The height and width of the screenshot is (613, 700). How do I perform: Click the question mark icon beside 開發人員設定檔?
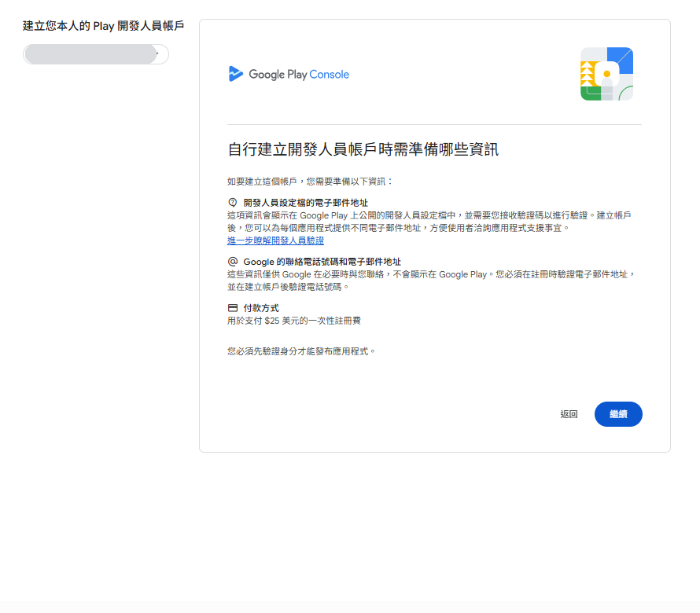click(233, 203)
